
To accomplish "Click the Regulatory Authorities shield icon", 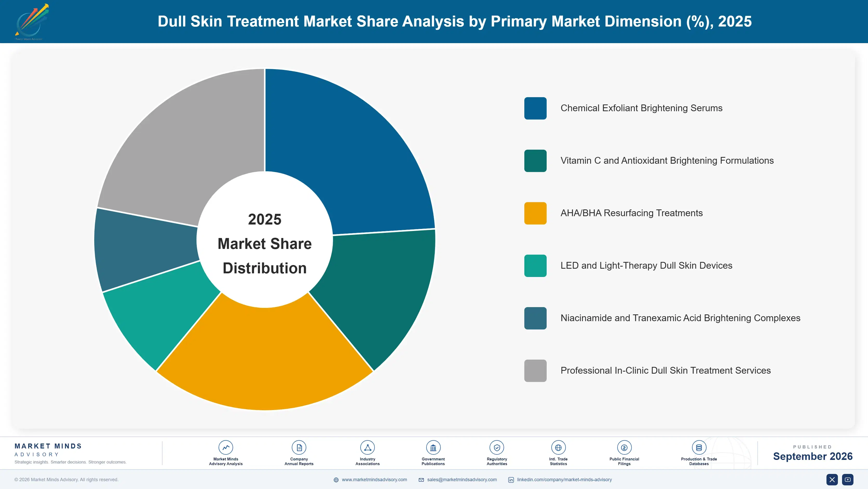I will [497, 447].
